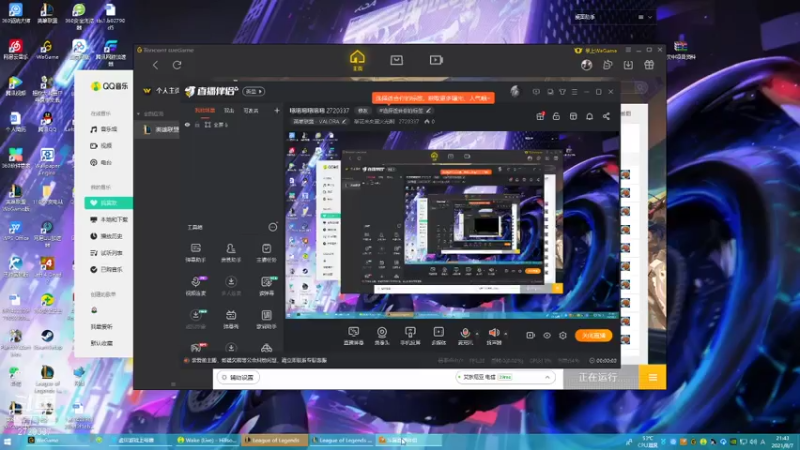Open the 视频连麦 tool
This screenshot has height=450, width=800.
[x=195, y=286]
